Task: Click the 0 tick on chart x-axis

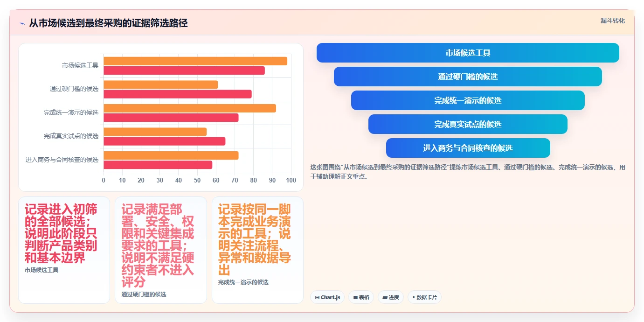Action: coord(104,181)
